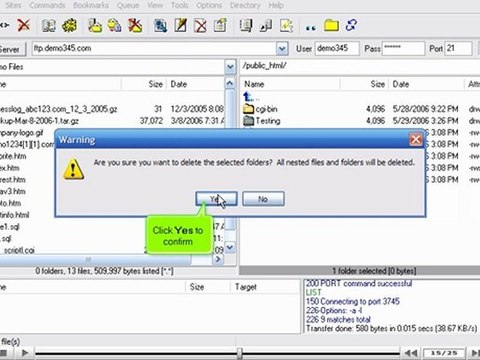Click Yes to confirm folder deletion
The width and height of the screenshot is (480, 360).
(216, 199)
